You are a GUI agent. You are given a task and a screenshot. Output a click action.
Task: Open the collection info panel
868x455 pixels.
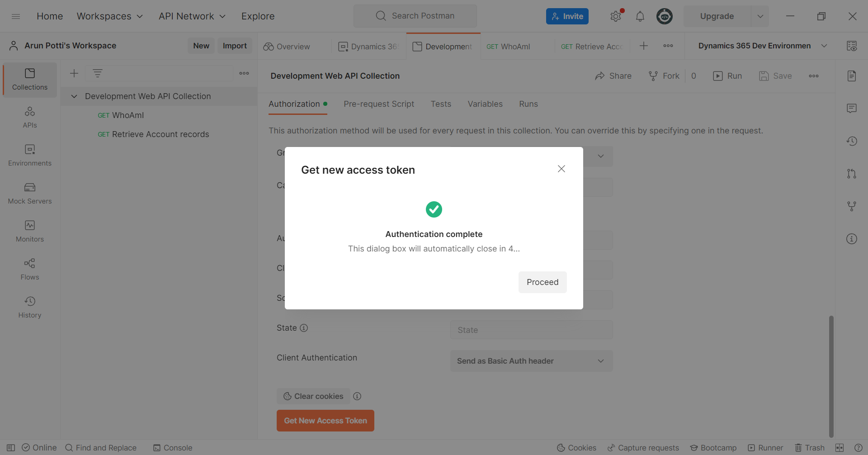852,239
